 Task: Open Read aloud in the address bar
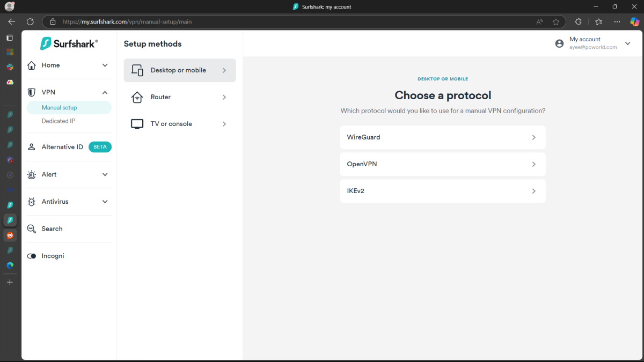click(539, 22)
